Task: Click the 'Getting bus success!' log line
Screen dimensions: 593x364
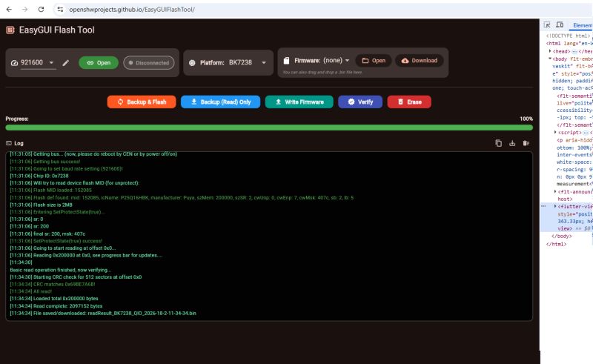Action: [45, 162]
